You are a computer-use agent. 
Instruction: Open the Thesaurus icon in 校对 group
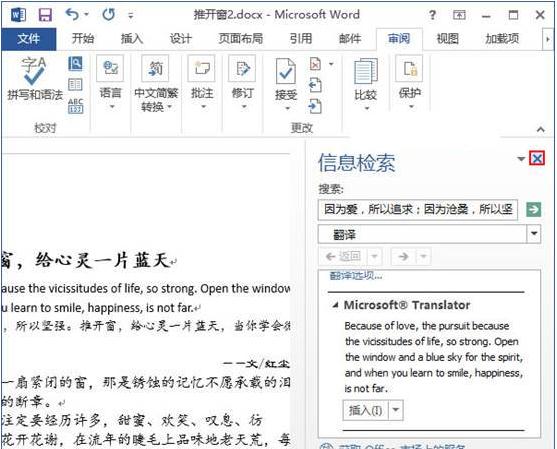tap(75, 85)
